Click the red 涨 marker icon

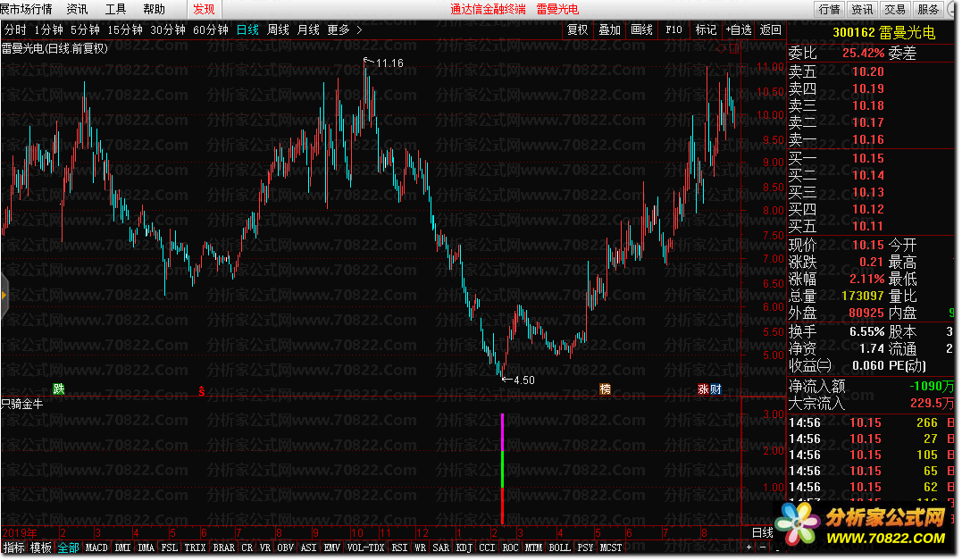click(x=703, y=389)
